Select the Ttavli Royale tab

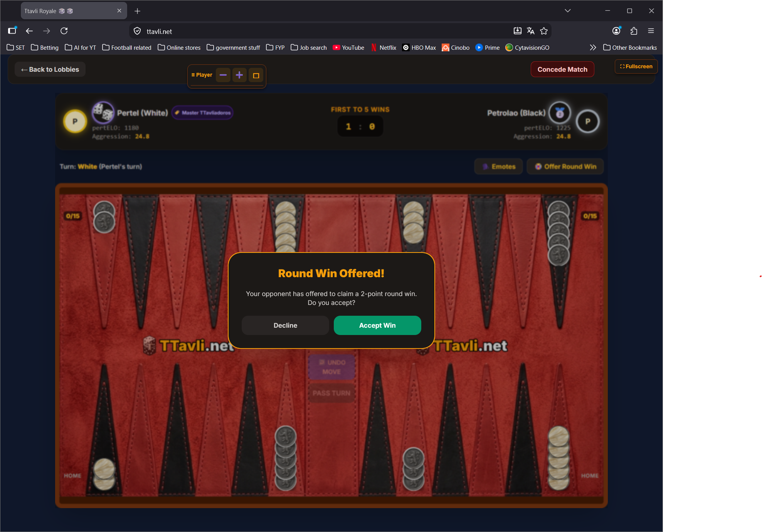click(x=74, y=11)
